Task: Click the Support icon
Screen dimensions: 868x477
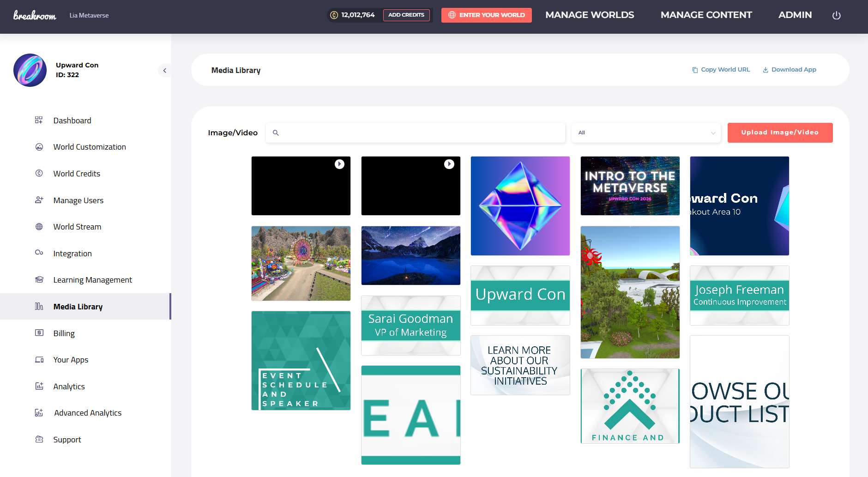Action: tap(39, 439)
